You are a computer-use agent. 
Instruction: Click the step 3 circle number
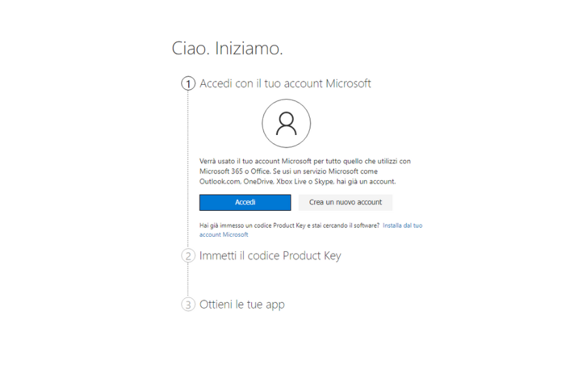[188, 305]
